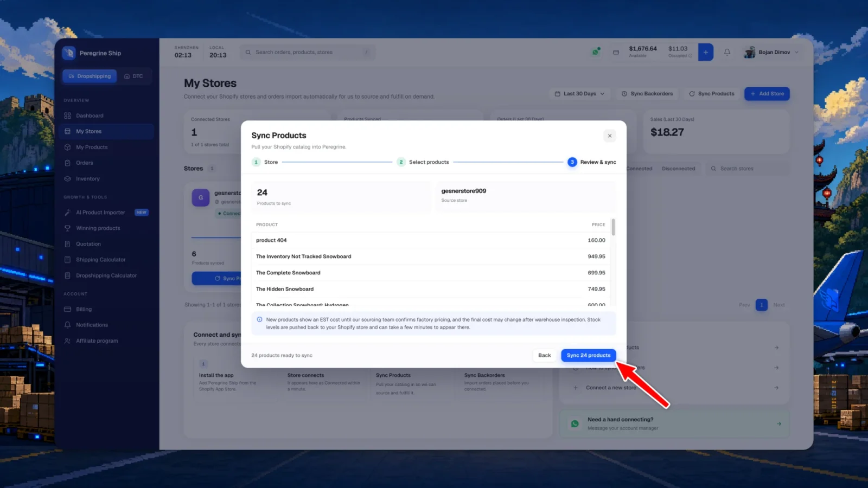Open the notification bell

coord(727,52)
